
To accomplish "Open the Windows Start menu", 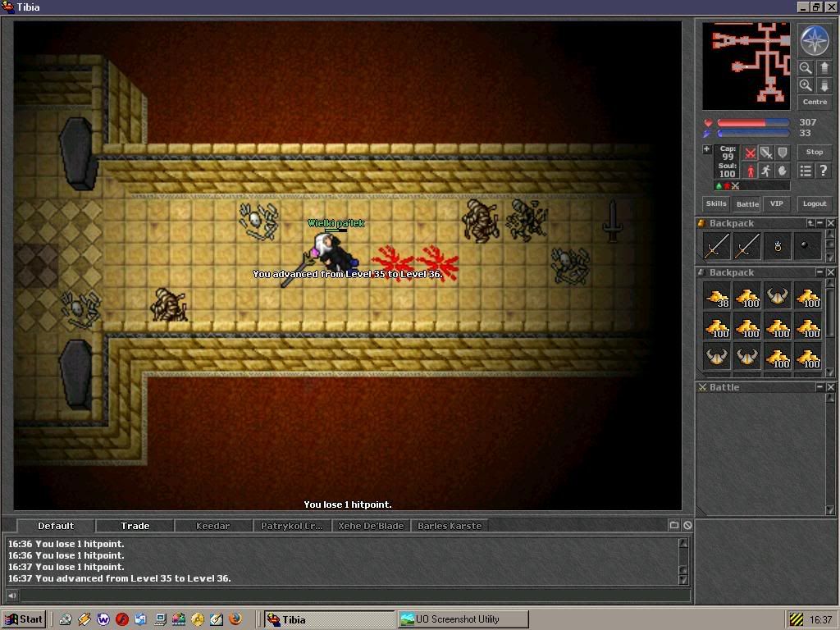I will pyautogui.click(x=24, y=619).
